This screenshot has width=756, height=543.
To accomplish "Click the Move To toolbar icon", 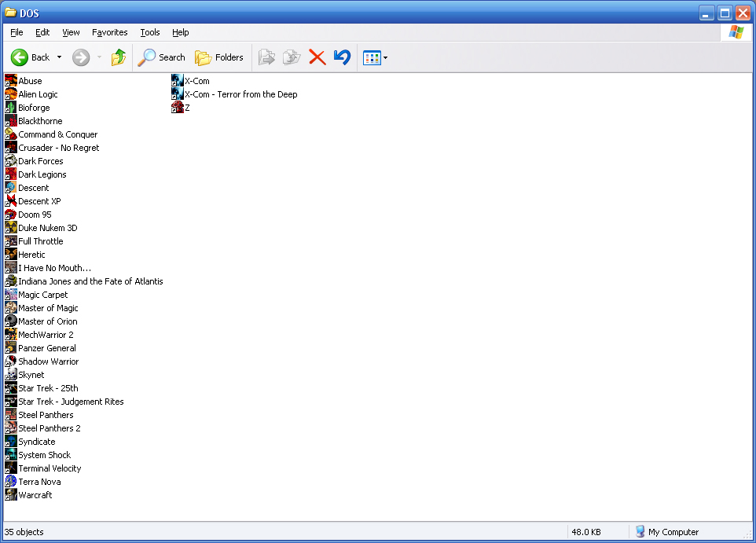I will point(266,57).
